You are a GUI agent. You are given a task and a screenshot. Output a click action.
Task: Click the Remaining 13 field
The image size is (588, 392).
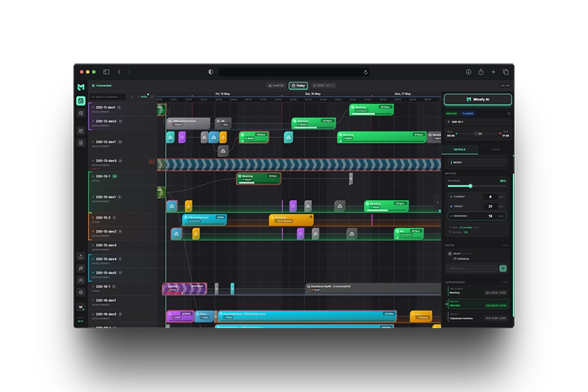pos(477,216)
